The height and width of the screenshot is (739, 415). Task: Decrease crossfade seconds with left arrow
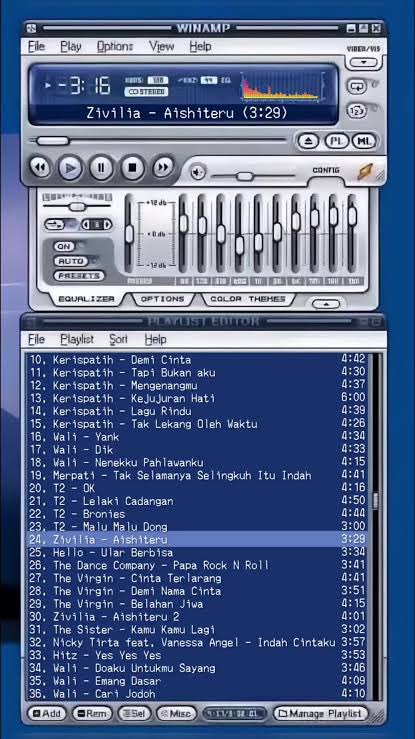pyautogui.click(x=86, y=224)
